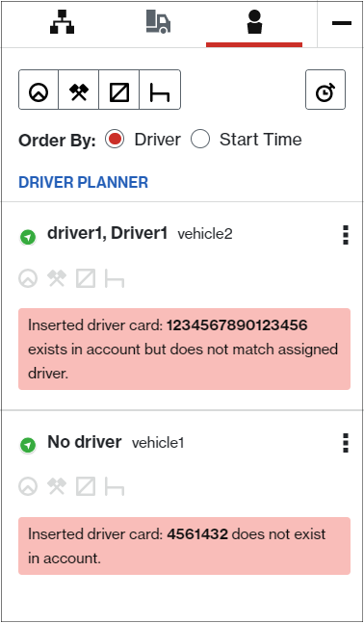Screen dimensions: 364x623
Task: Open the DRIVER PLANNER link
Action: click(x=84, y=182)
